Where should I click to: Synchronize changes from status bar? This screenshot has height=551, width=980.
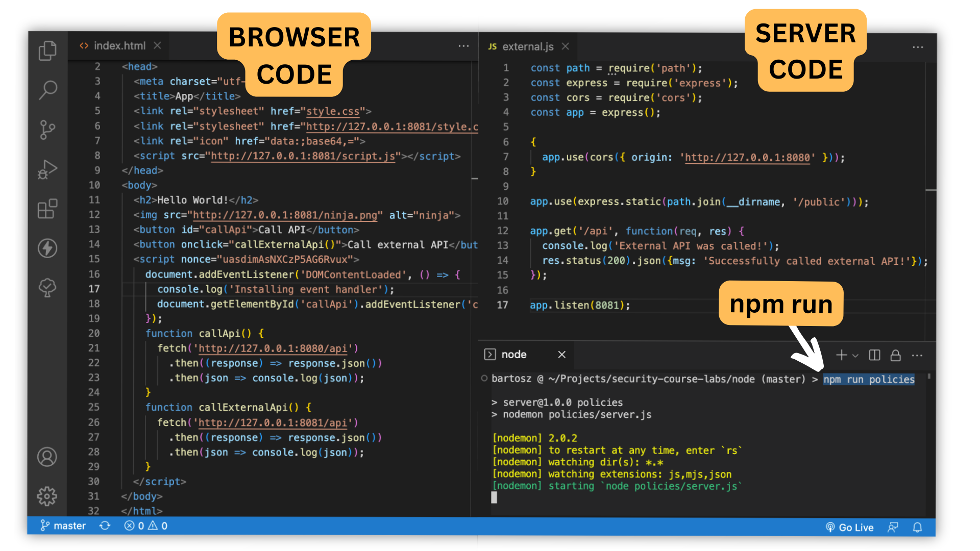click(x=105, y=526)
